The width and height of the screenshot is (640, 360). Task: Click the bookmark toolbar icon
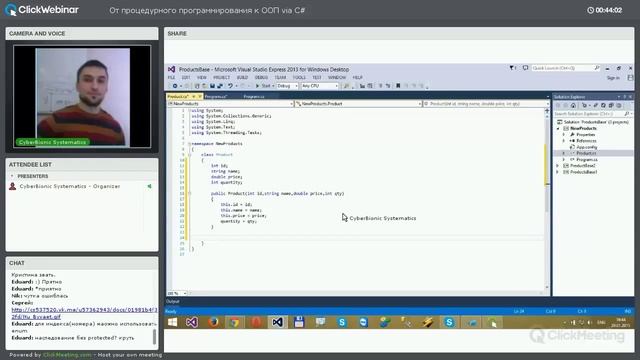point(398,86)
